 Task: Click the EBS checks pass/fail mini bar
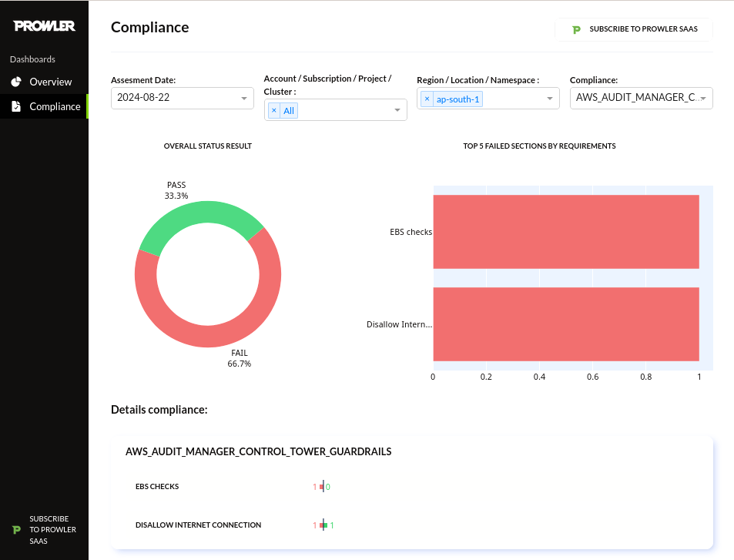click(322, 487)
